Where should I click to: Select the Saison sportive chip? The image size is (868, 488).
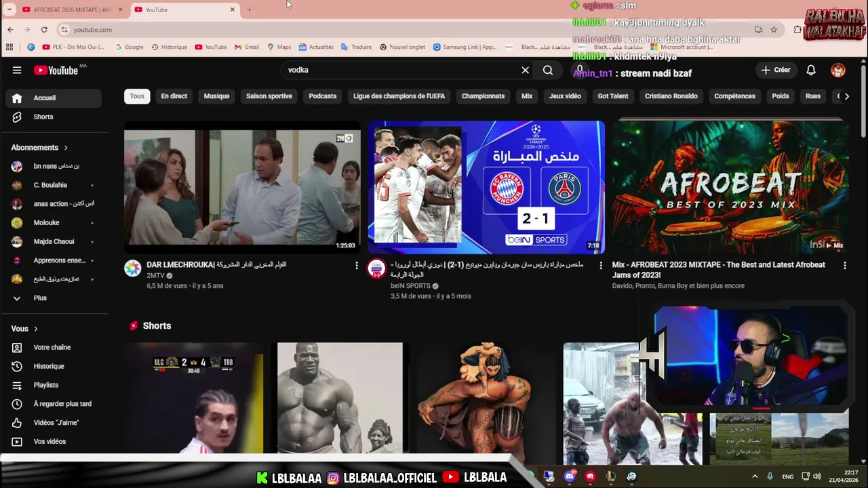click(x=269, y=96)
